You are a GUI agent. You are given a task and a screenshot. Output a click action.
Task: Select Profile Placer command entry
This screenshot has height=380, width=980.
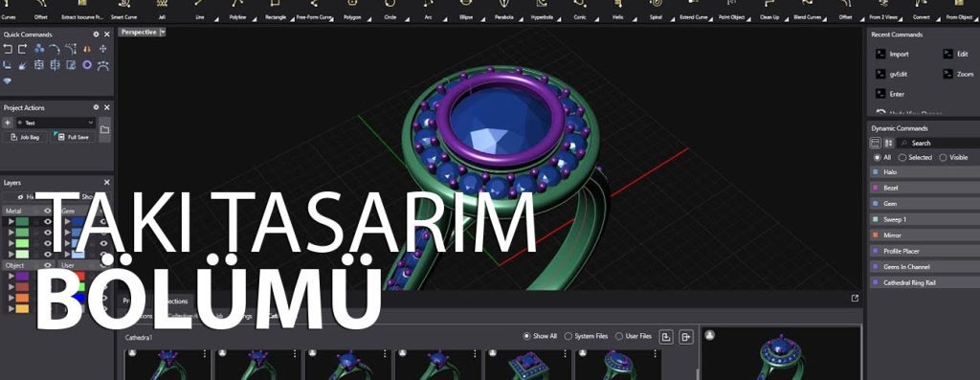924,251
